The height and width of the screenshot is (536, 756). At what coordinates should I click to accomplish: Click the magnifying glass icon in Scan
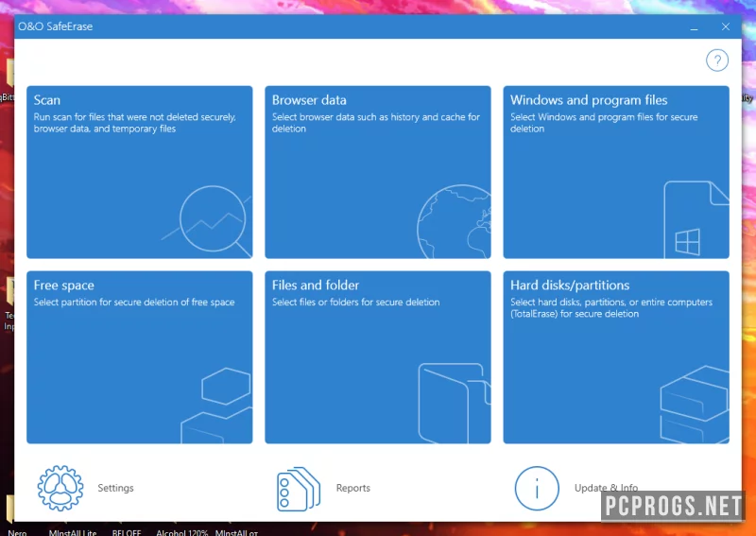pos(214,221)
